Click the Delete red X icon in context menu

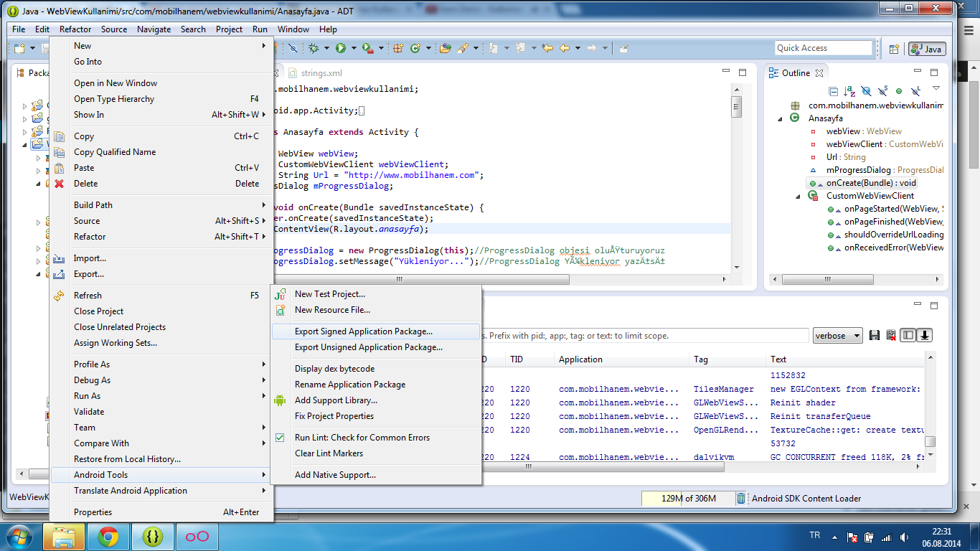59,184
